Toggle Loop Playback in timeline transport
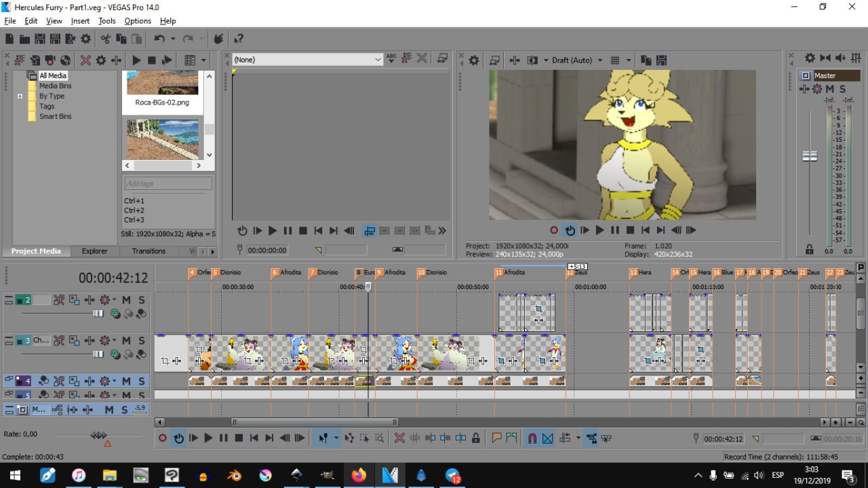Image resolution: width=868 pixels, height=488 pixels. 178,438
